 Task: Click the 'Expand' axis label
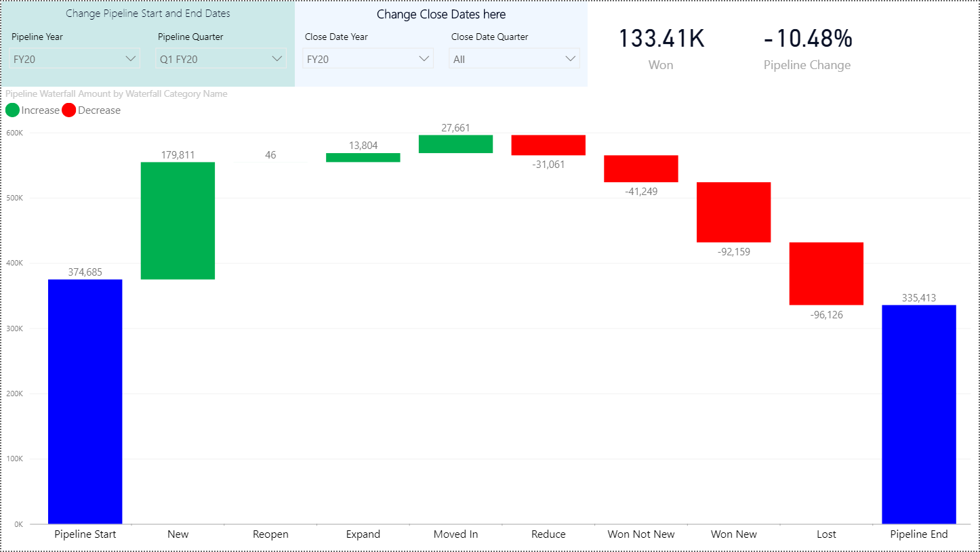point(363,534)
